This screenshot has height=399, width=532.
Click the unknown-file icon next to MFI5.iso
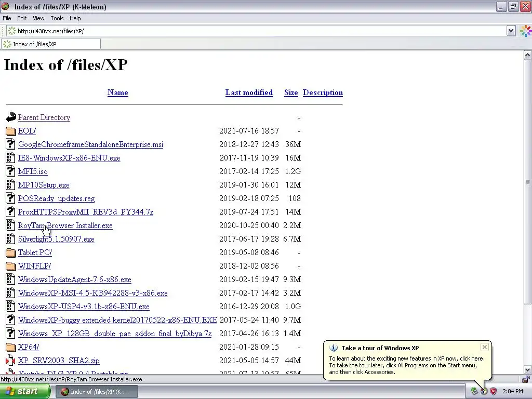point(10,171)
